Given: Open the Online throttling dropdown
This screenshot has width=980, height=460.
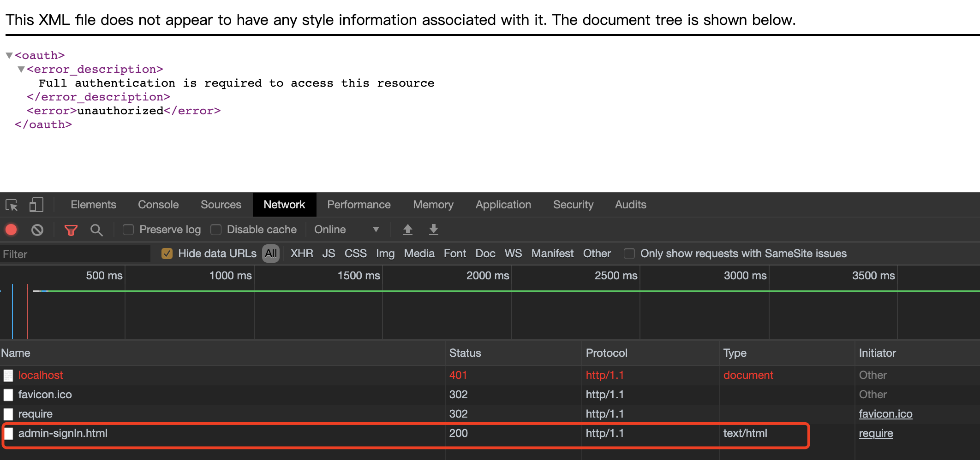Looking at the screenshot, I should (x=346, y=230).
